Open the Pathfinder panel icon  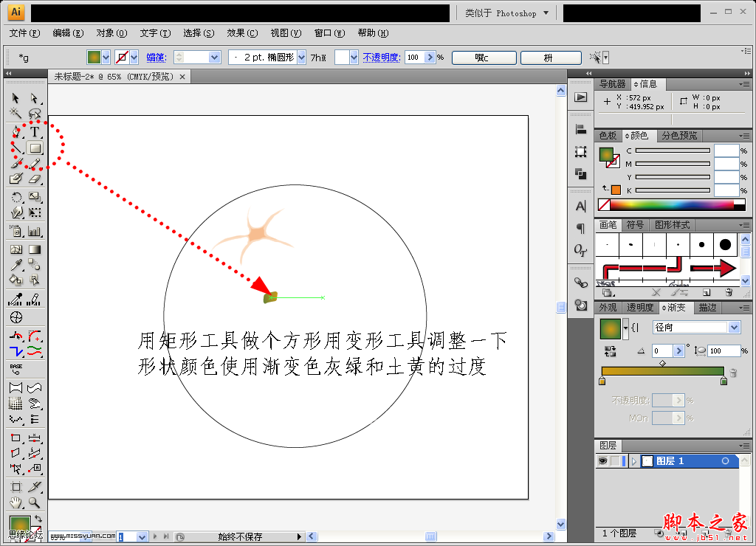(580, 173)
